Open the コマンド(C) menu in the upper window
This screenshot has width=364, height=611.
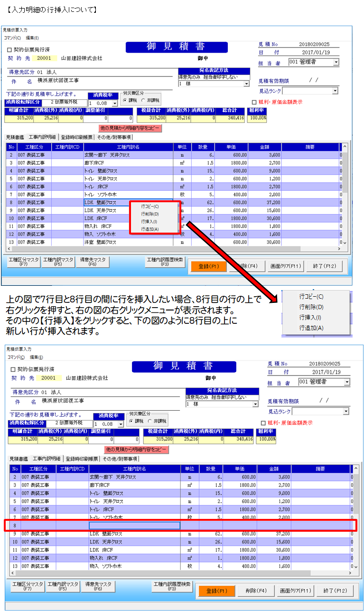point(12,38)
